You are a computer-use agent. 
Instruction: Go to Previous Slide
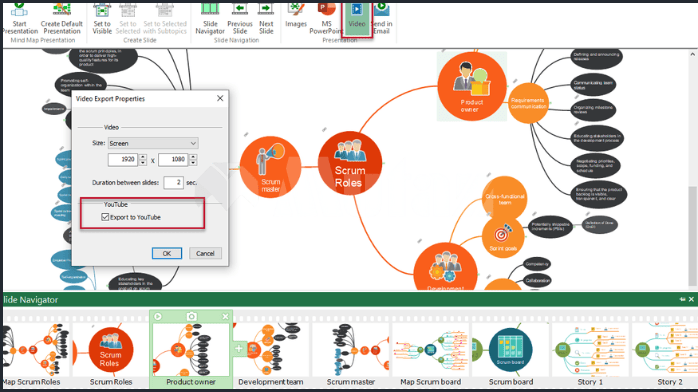239,19
